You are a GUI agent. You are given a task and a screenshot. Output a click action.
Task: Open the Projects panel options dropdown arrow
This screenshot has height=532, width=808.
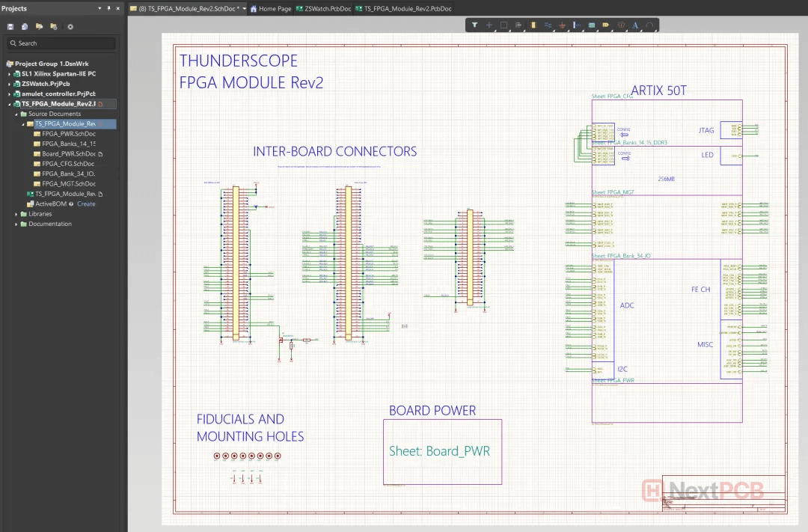[x=100, y=8]
